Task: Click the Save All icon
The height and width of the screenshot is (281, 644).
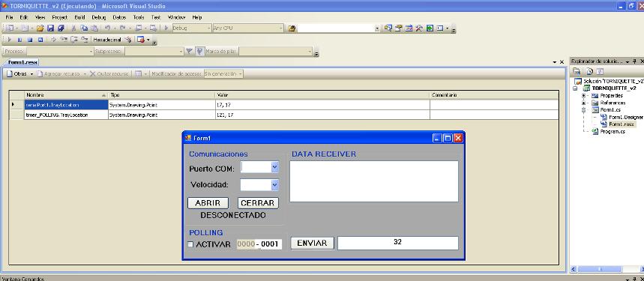Action: coord(61,28)
